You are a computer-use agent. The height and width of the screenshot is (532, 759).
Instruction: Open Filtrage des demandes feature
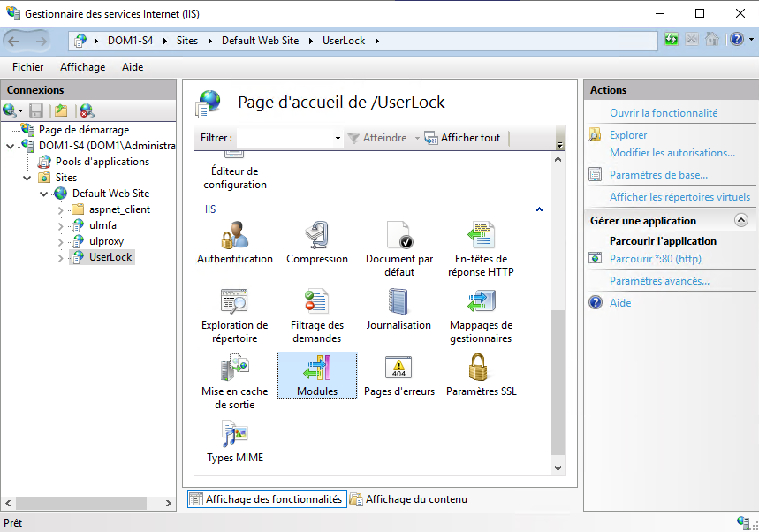point(317,303)
